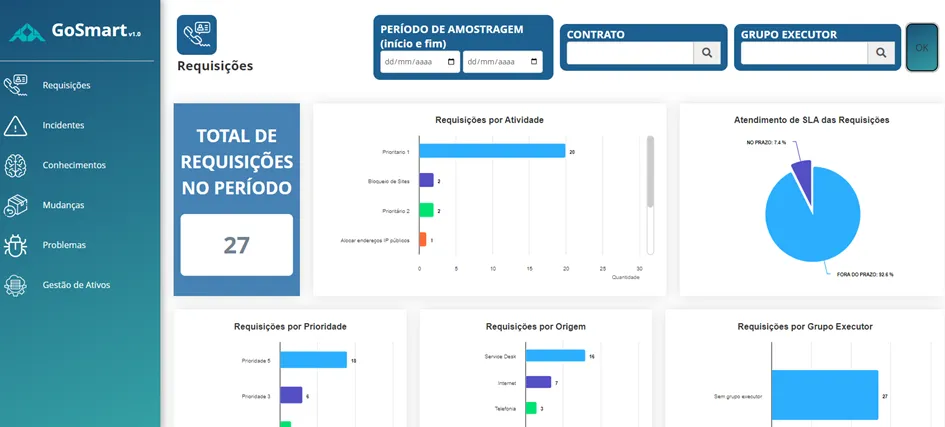The height and width of the screenshot is (427, 945).
Task: Click the FORA DO PRAZO: 92.6 % label
Action: coord(865,274)
